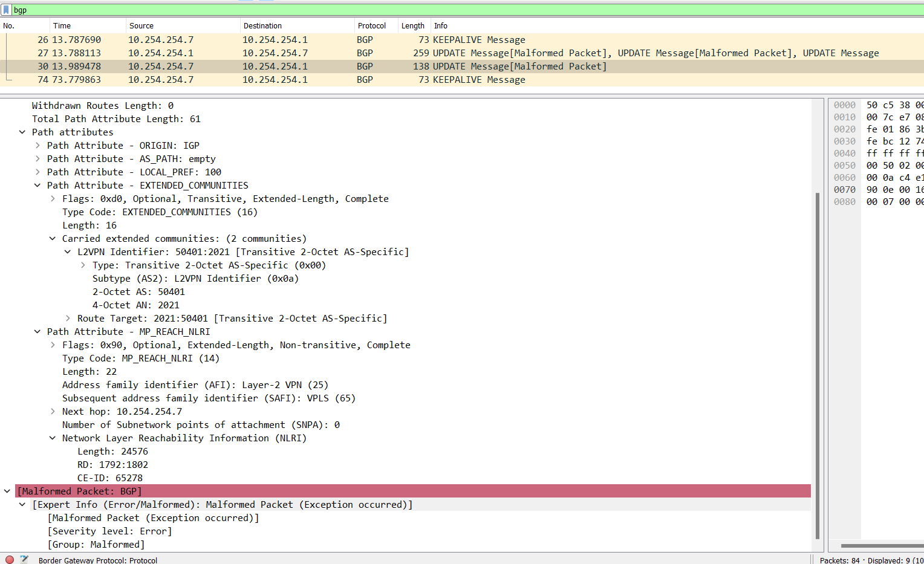Select Subsequent address family identifier VPLS (65)
Image resolution: width=924 pixels, height=564 pixels.
point(209,398)
